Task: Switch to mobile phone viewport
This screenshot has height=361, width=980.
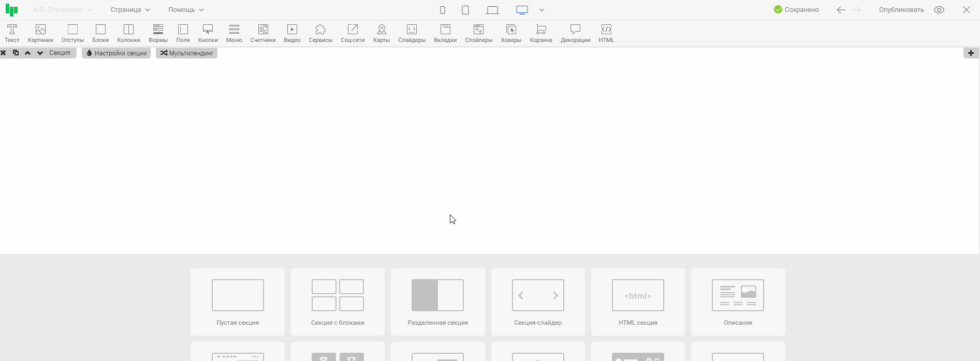Action: click(x=443, y=10)
